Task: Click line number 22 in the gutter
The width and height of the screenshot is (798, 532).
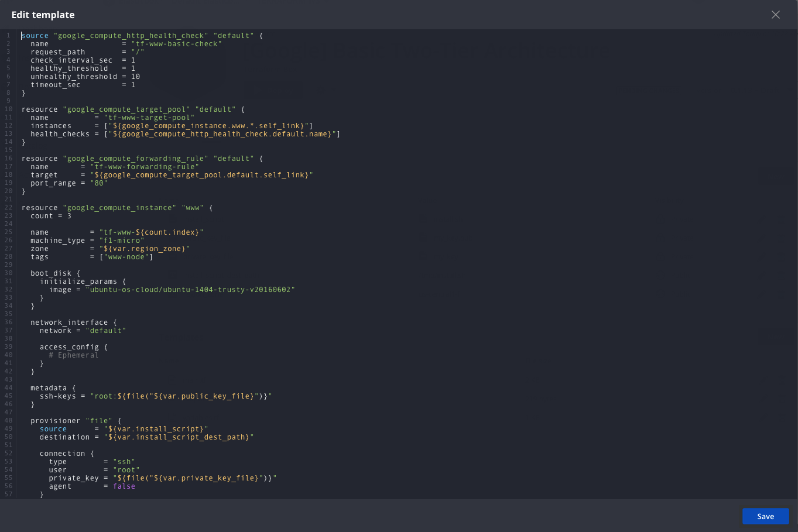Action: 7,207
